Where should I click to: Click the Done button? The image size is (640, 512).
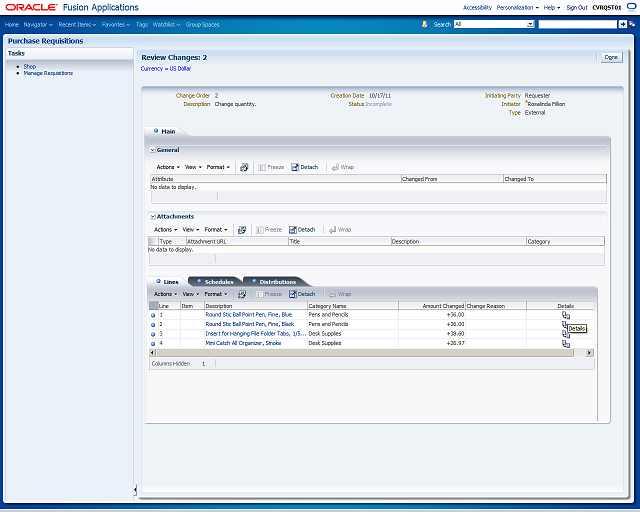(611, 58)
